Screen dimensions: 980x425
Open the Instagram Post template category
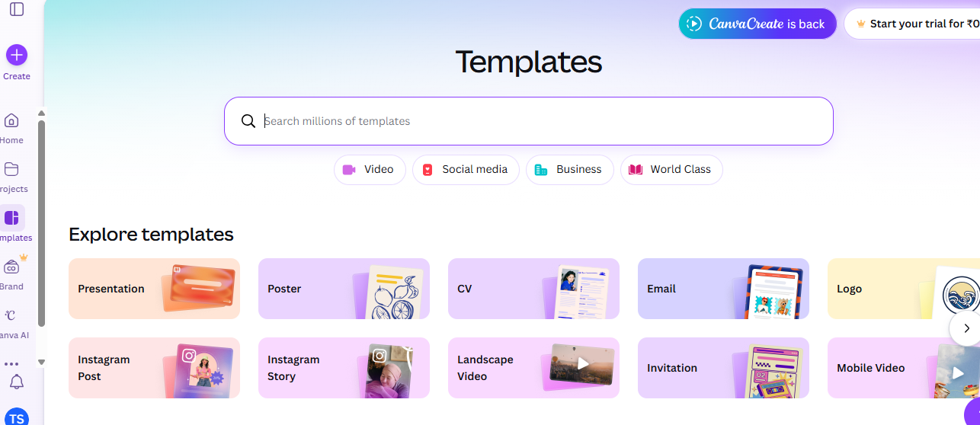point(154,368)
